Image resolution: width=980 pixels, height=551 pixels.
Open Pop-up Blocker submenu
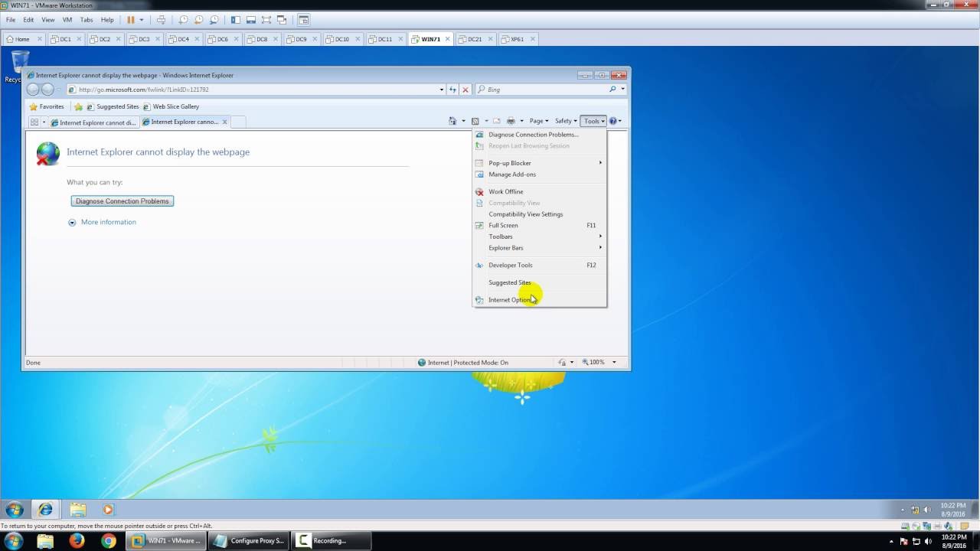539,163
